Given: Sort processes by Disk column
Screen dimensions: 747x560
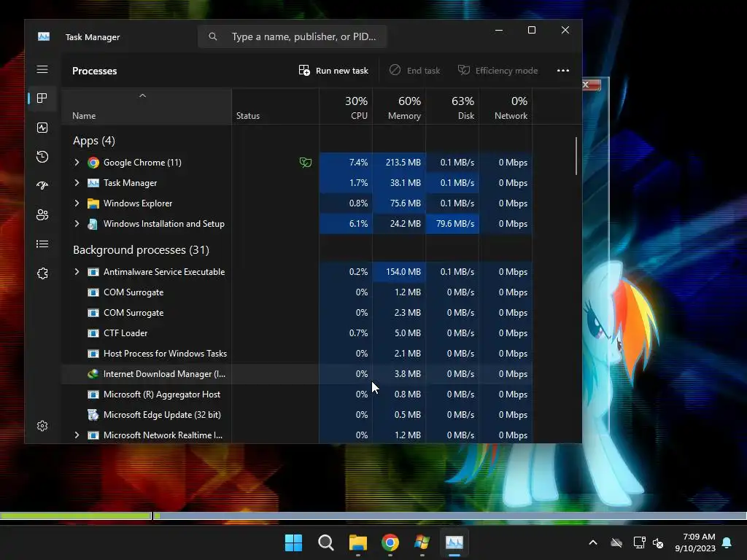Looking at the screenshot, I should point(452,108).
